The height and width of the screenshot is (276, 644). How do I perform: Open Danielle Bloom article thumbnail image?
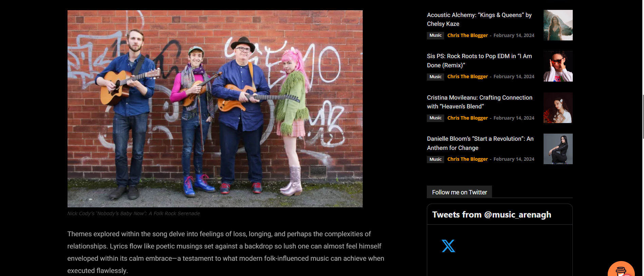558,149
